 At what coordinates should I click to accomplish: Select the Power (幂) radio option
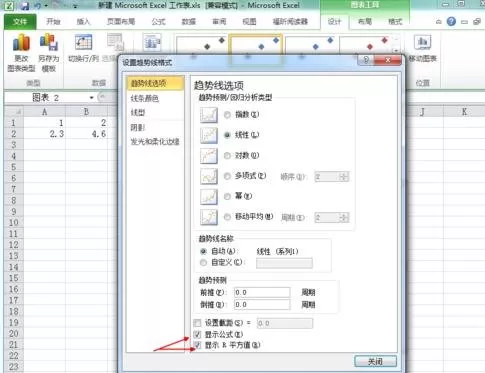[x=227, y=197]
